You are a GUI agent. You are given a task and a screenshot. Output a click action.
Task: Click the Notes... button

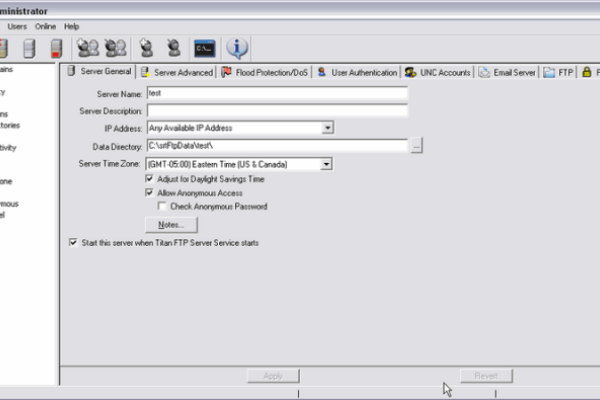click(171, 225)
